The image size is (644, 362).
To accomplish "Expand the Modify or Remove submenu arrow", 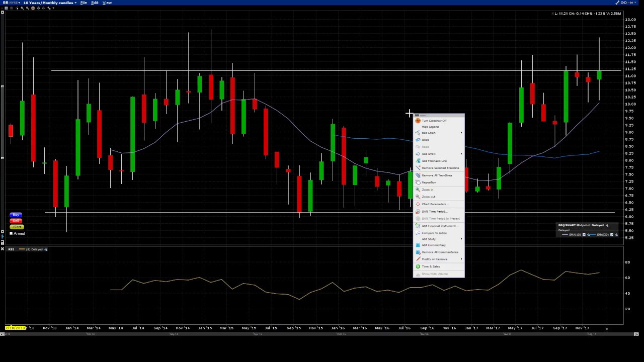I will pos(461,259).
